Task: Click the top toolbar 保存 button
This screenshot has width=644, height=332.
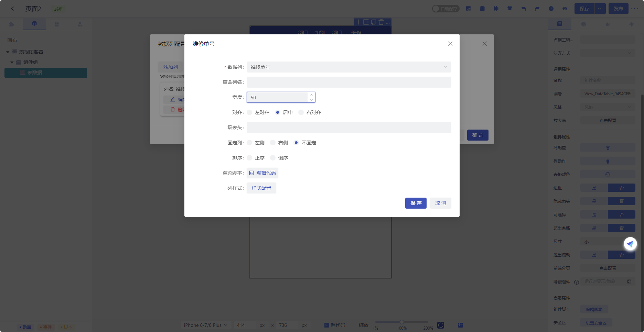Action: (584, 9)
